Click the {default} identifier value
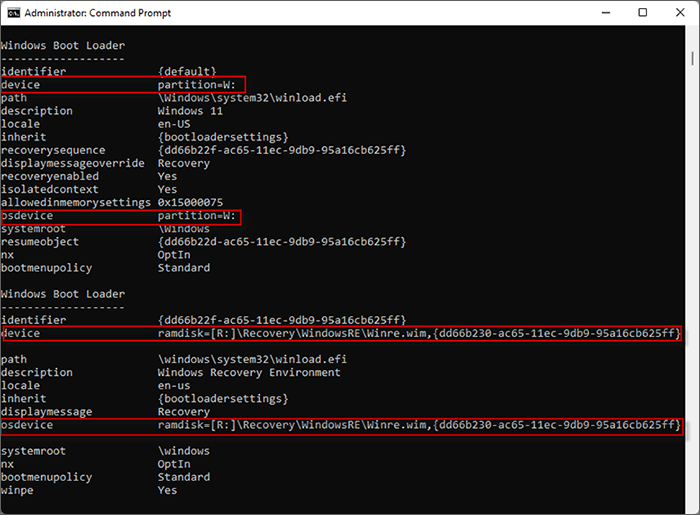The width and height of the screenshot is (700, 515). (187, 72)
